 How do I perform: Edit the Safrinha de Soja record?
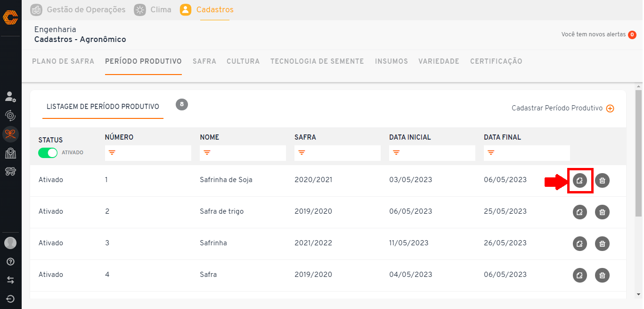pyautogui.click(x=580, y=181)
